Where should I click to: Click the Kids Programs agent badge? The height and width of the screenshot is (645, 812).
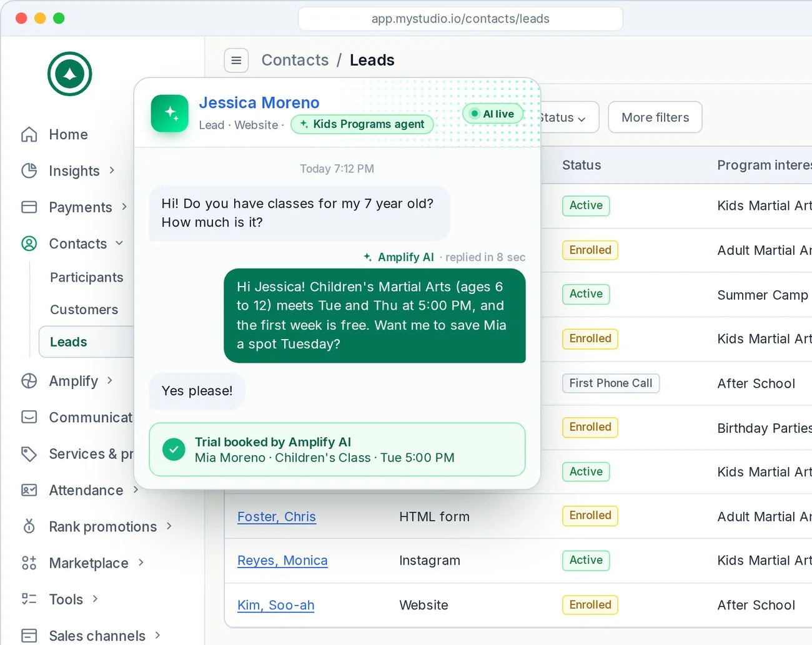[362, 124]
